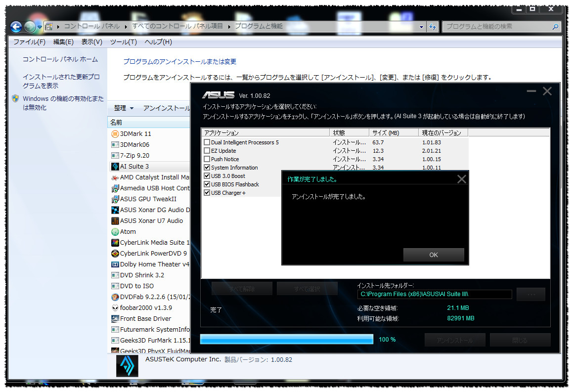
Task: Open the ツール(T) menu
Action: click(x=124, y=42)
